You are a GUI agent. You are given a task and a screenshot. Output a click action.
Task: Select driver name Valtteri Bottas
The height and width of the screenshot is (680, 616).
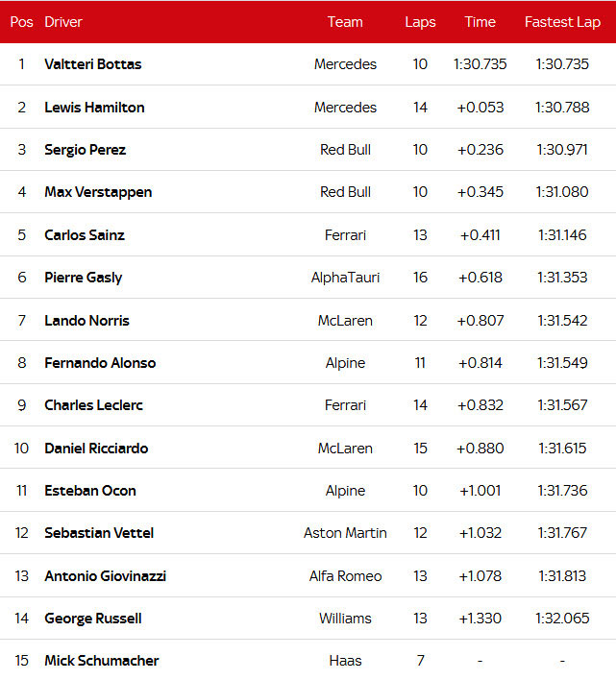click(x=92, y=64)
